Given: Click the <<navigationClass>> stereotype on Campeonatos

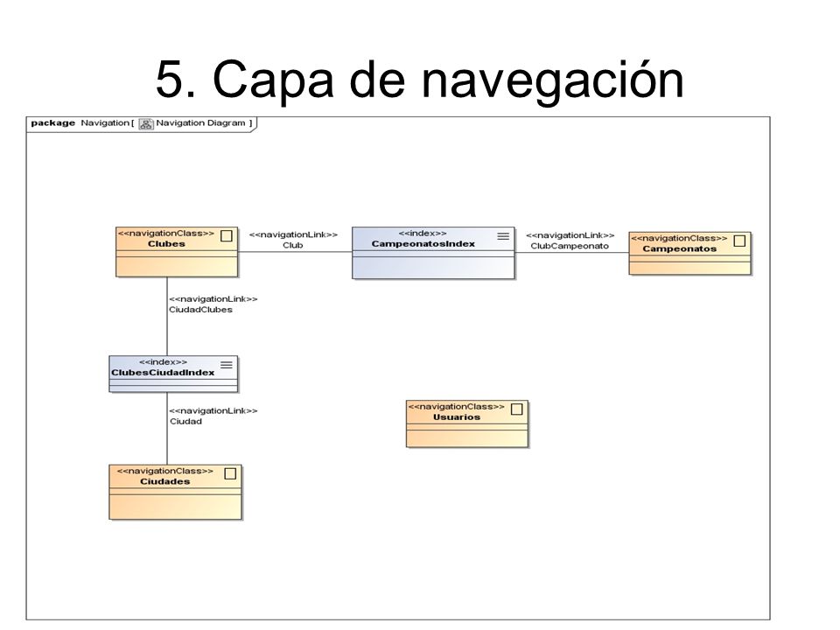Looking at the screenshot, I should (679, 238).
